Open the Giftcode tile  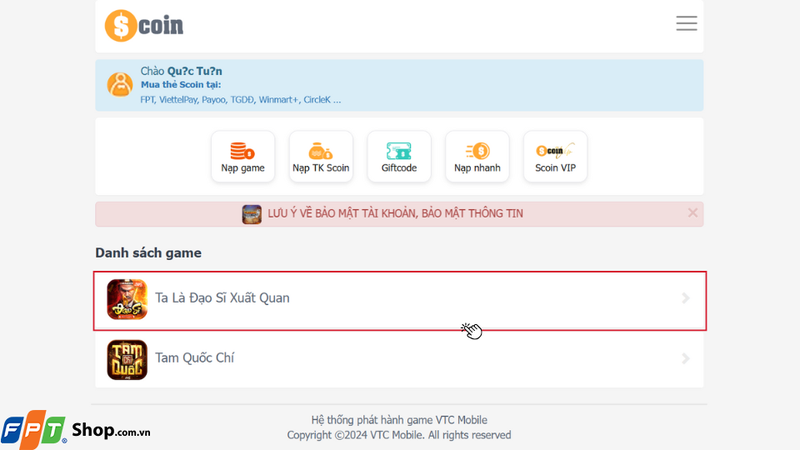click(x=399, y=157)
